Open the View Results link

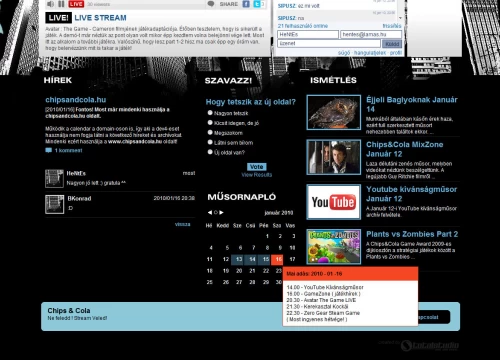point(257,175)
